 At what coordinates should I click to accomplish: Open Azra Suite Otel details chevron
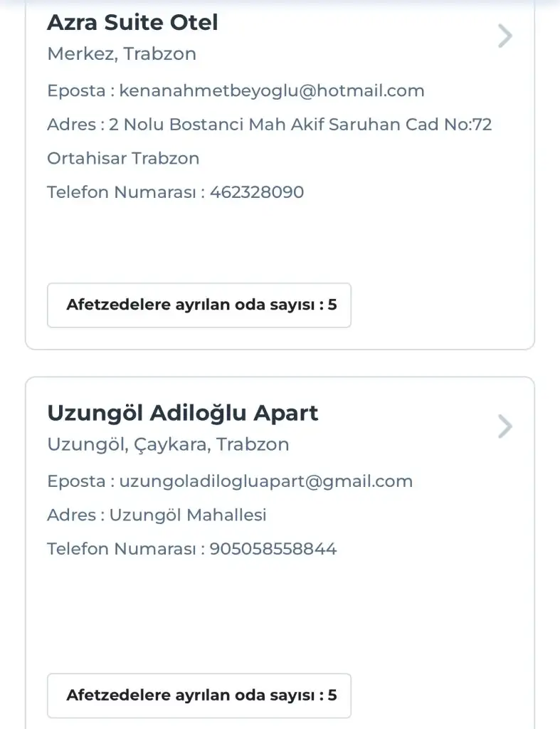click(504, 36)
